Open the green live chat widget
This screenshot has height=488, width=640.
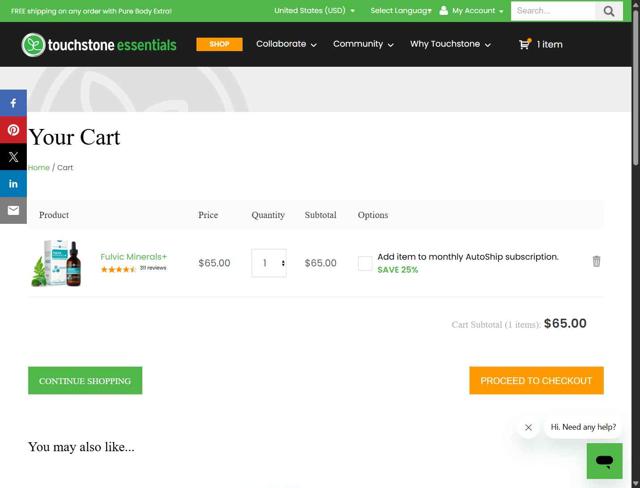pyautogui.click(x=604, y=461)
